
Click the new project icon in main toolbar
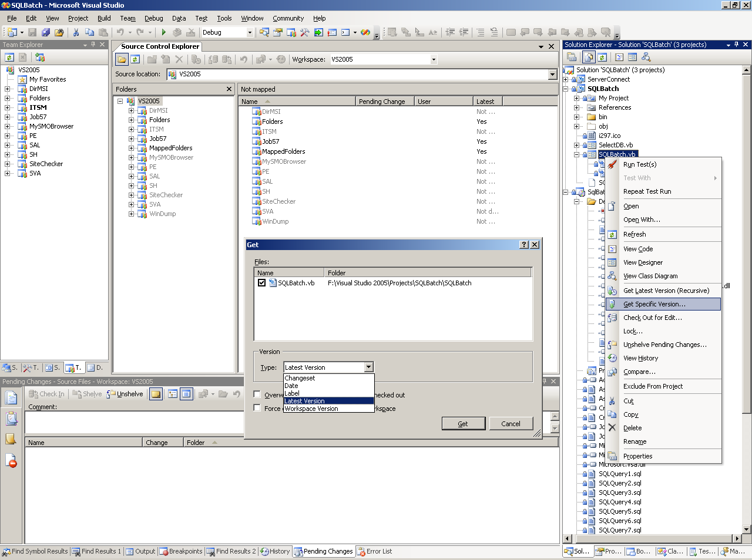pos(12,32)
